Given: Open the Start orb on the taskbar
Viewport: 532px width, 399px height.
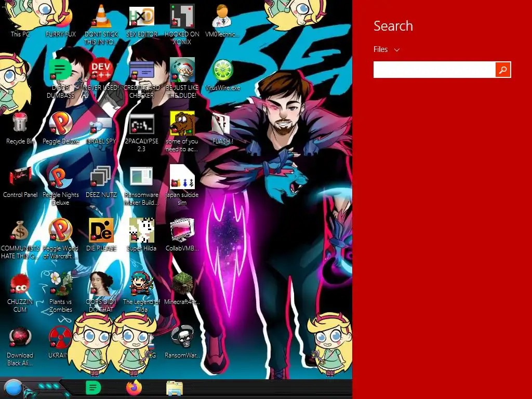Looking at the screenshot, I should pos(13,388).
